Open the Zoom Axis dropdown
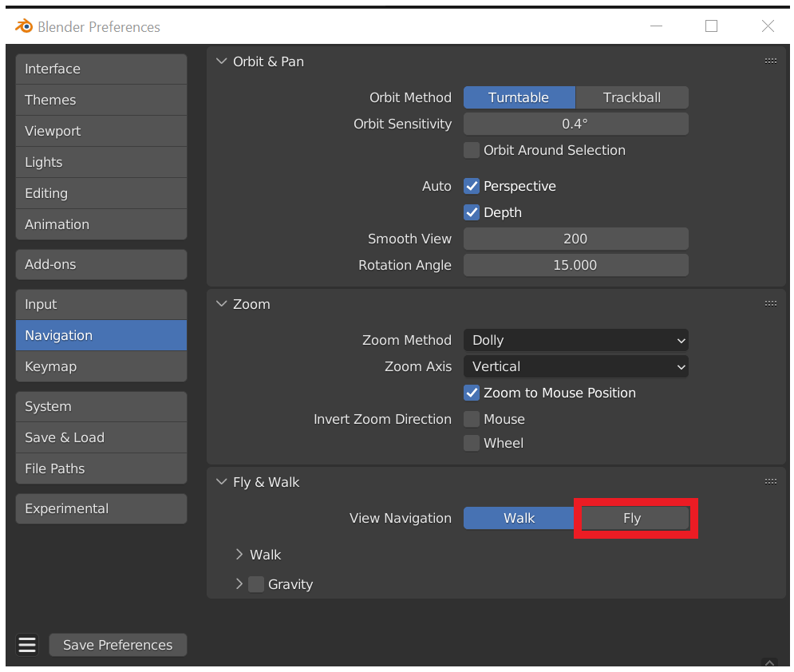This screenshot has height=672, width=794. [x=575, y=366]
